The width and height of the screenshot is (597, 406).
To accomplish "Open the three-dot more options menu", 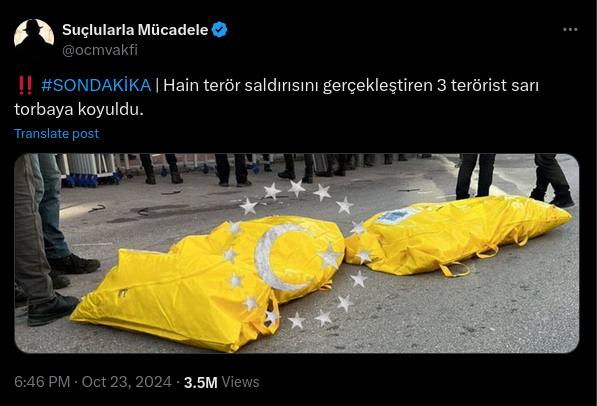I will 570,29.
